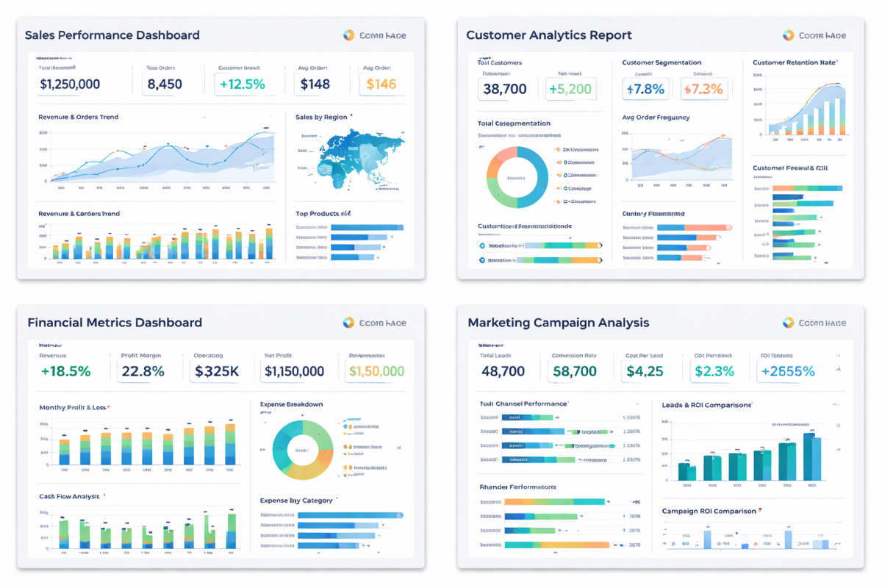
Task: Select the 22.8% Profit Margin metric
Action: click(x=143, y=371)
